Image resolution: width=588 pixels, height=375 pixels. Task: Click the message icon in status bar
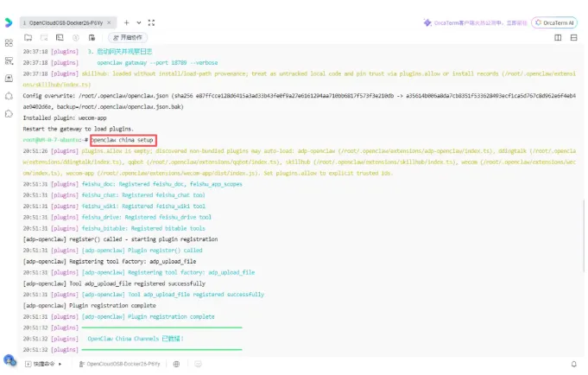199,364
